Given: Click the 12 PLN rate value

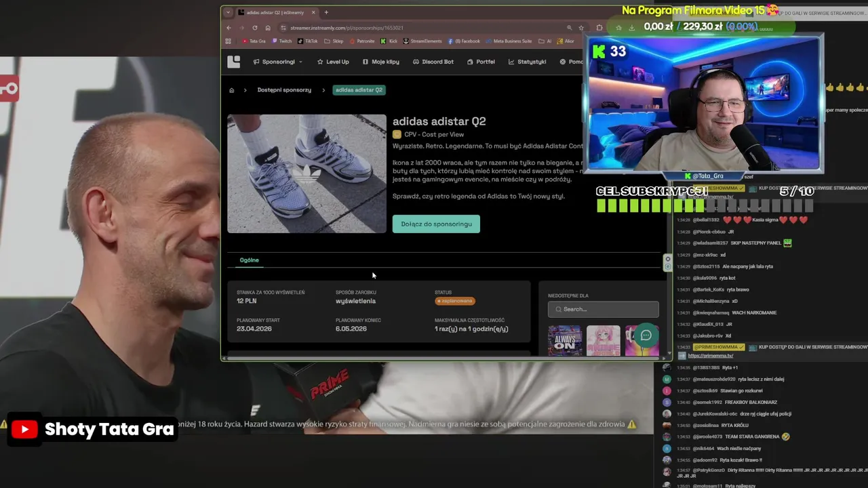Looking at the screenshot, I should point(246,301).
